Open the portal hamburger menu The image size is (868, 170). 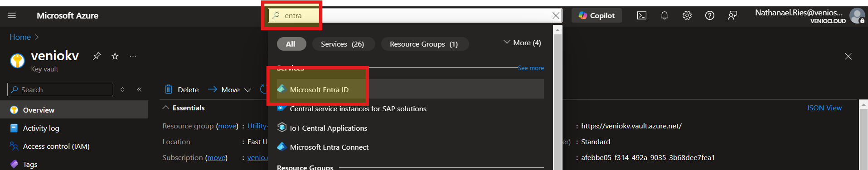tap(12, 15)
